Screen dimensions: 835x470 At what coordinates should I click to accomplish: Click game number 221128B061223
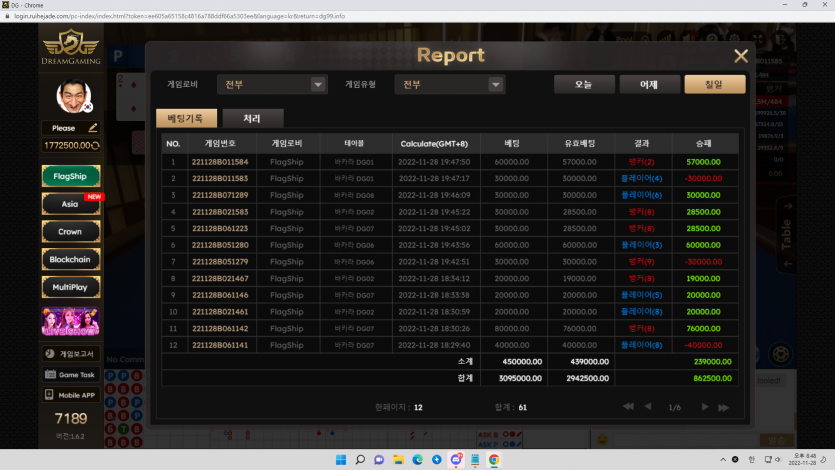(x=220, y=228)
